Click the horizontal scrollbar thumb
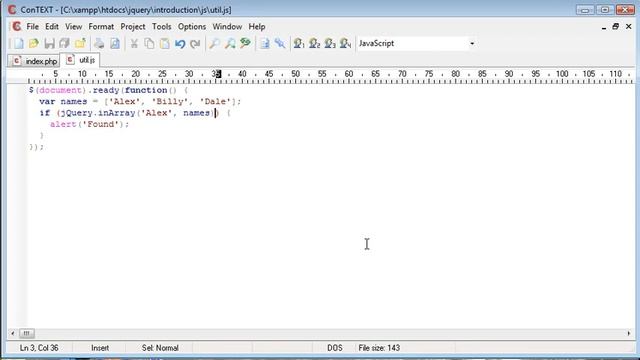This screenshot has width=640, height=360. pyautogui.click(x=27, y=333)
